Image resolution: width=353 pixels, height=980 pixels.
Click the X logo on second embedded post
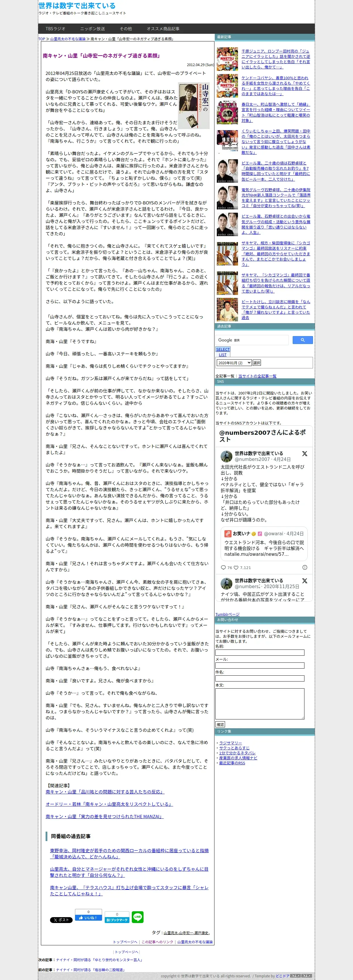tap(305, 580)
